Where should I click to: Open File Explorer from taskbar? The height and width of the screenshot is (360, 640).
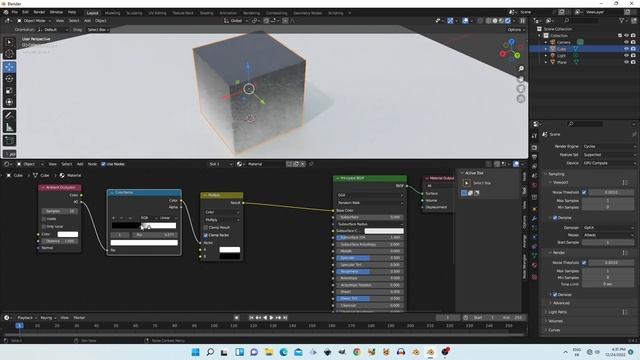pyautogui.click(x=269, y=352)
